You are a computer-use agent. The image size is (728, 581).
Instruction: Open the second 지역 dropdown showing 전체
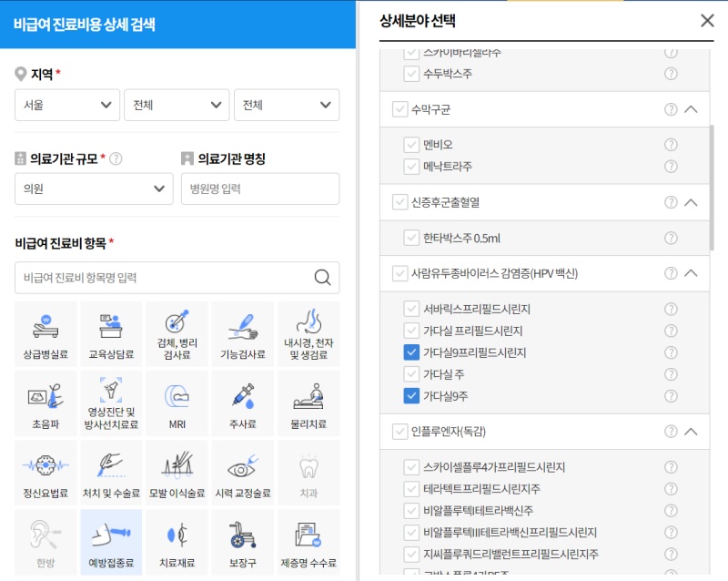(x=177, y=105)
